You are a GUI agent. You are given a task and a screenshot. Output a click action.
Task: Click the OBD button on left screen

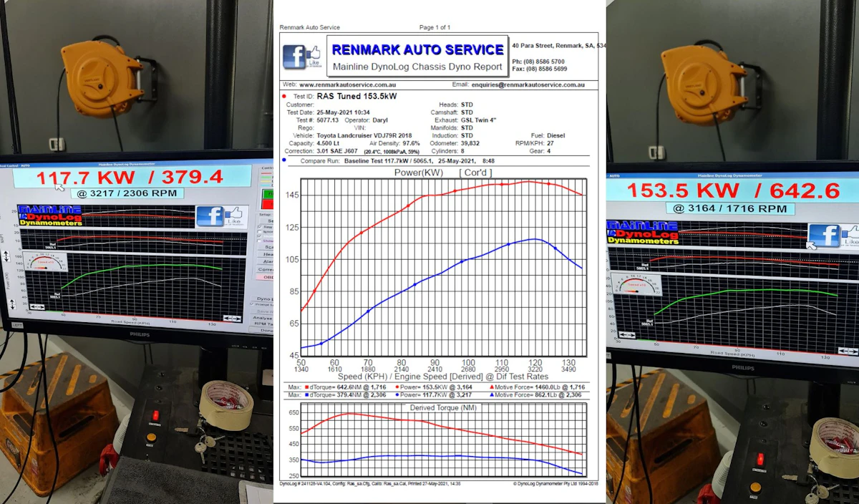click(266, 276)
